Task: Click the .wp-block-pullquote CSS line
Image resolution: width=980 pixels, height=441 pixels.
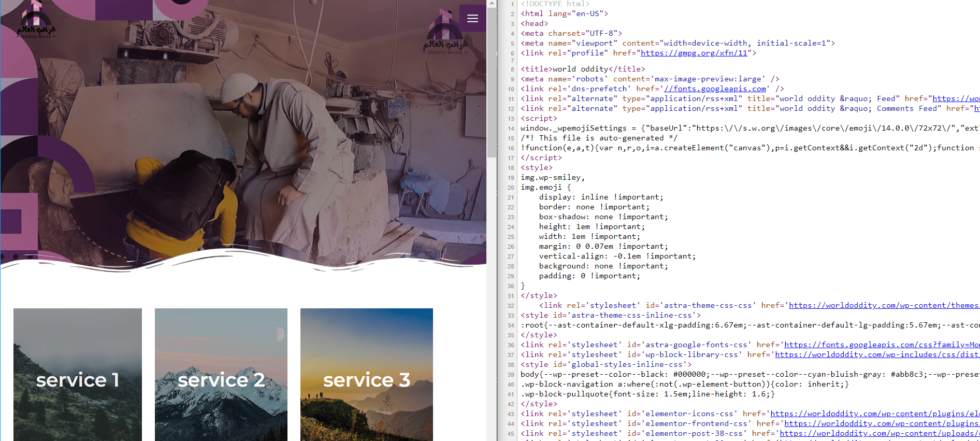Action: click(647, 394)
